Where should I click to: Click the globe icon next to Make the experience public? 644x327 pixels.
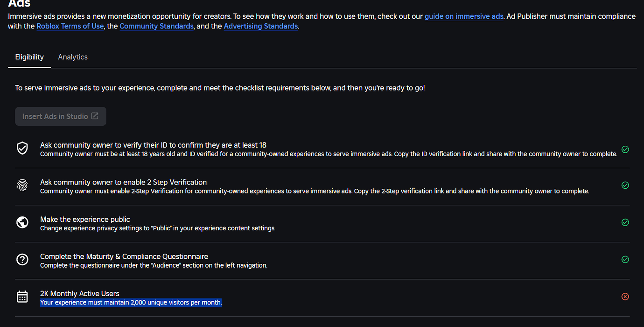click(x=22, y=222)
